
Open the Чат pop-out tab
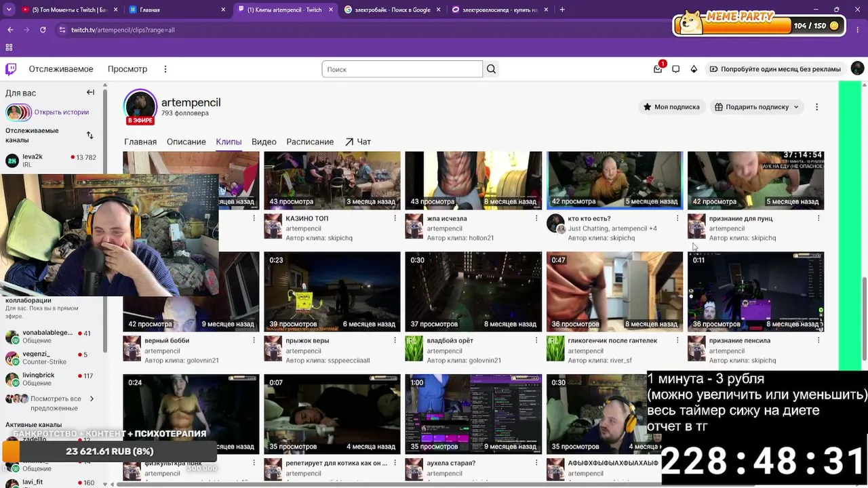pyautogui.click(x=358, y=142)
